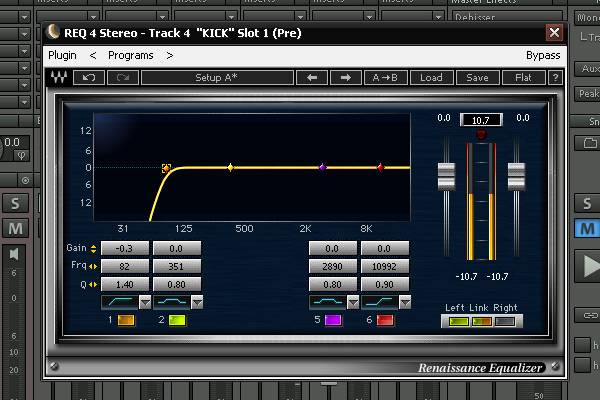Click the band 1 high-pass filter shape icon

click(x=120, y=302)
